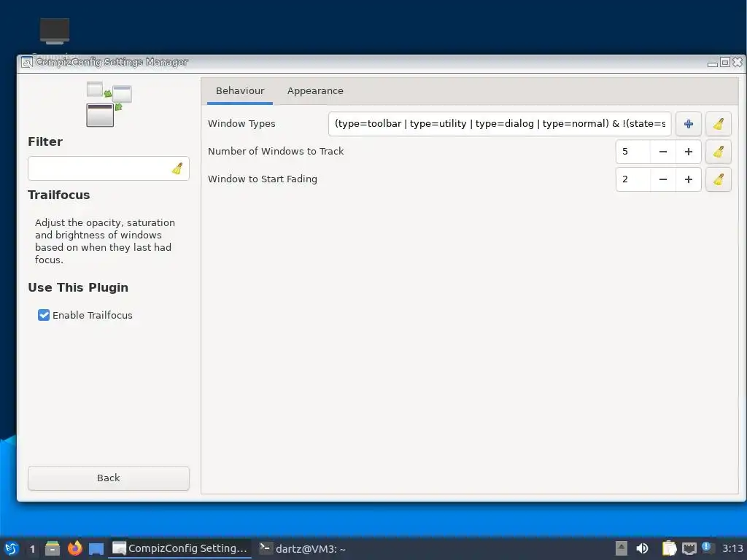Open the removable media eject icon
Image resolution: width=747 pixels, height=560 pixels.
[622, 548]
